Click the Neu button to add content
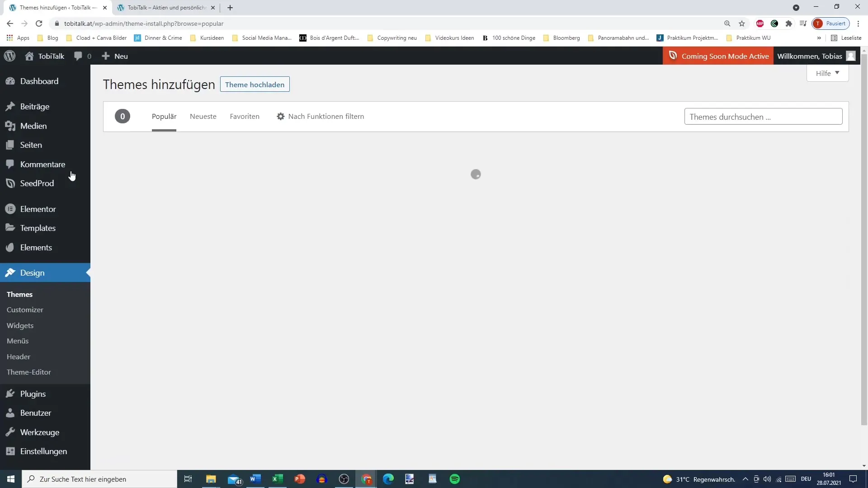Viewport: 868px width, 488px height. (114, 56)
